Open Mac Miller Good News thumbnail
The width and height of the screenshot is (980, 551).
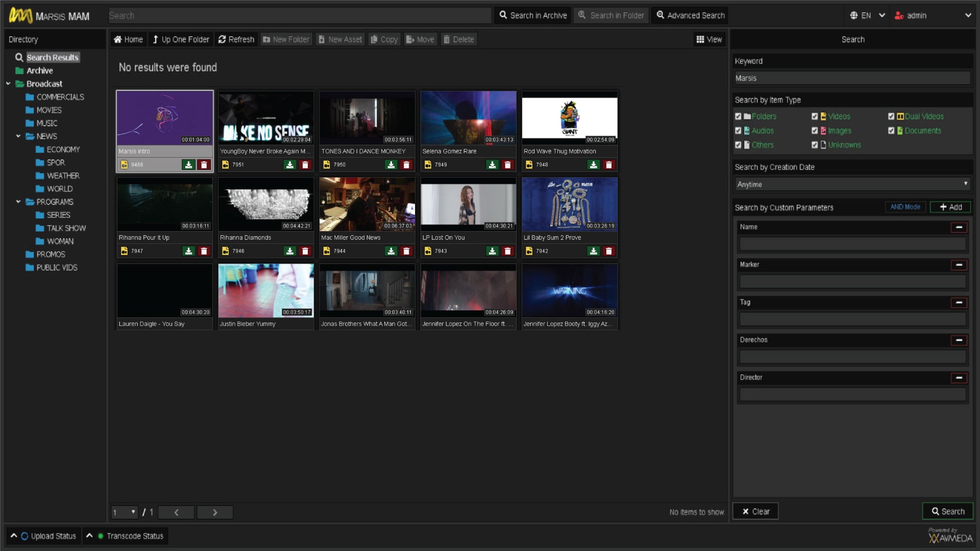[x=367, y=204]
